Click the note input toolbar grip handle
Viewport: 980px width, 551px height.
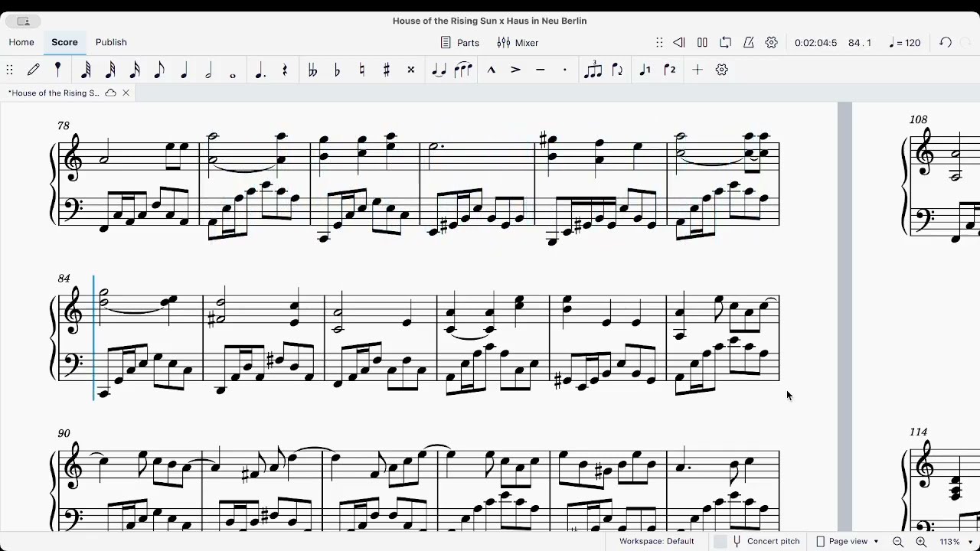tap(9, 70)
